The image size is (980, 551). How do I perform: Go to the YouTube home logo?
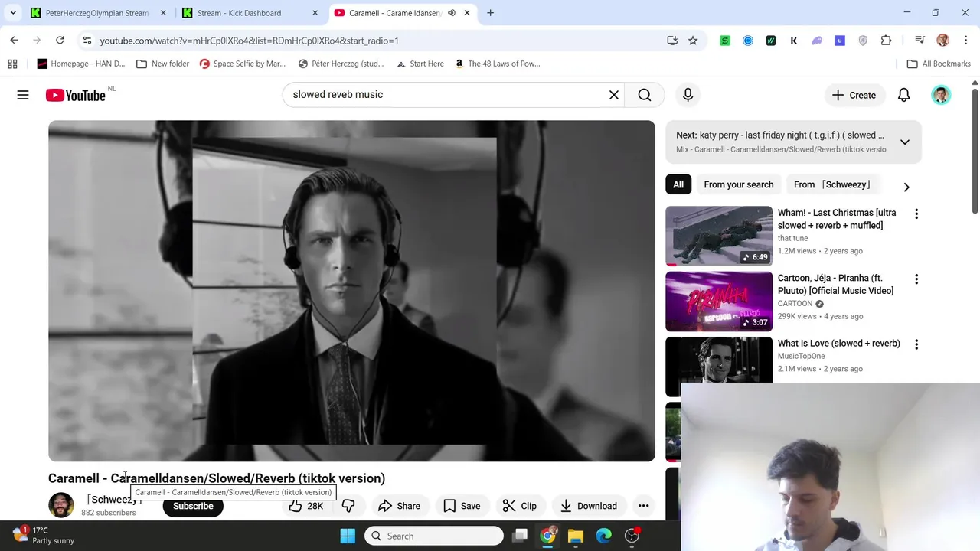pos(75,95)
